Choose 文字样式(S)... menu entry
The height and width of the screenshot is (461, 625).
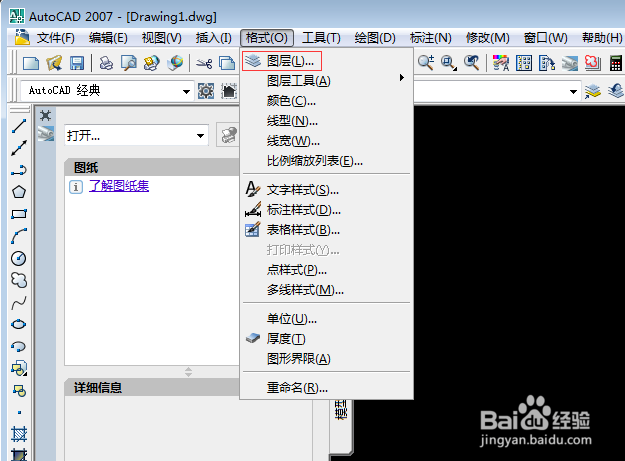click(x=326, y=190)
